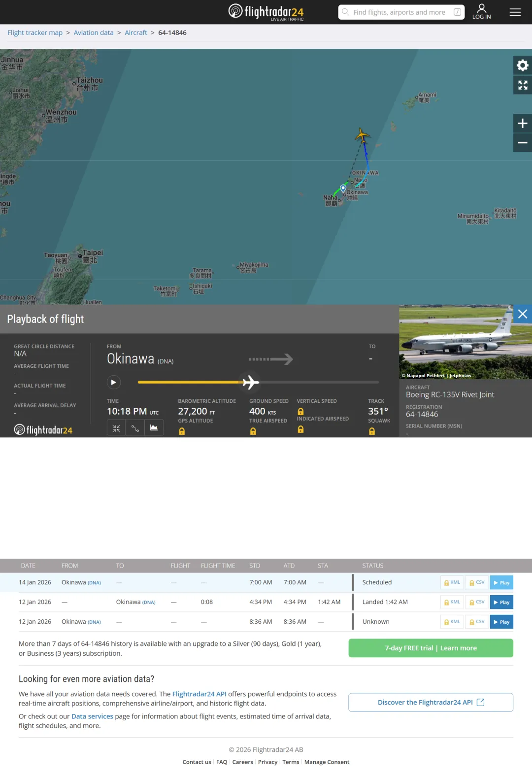Click the locked GPS altitude icon
The image size is (532, 781).
coord(182,431)
